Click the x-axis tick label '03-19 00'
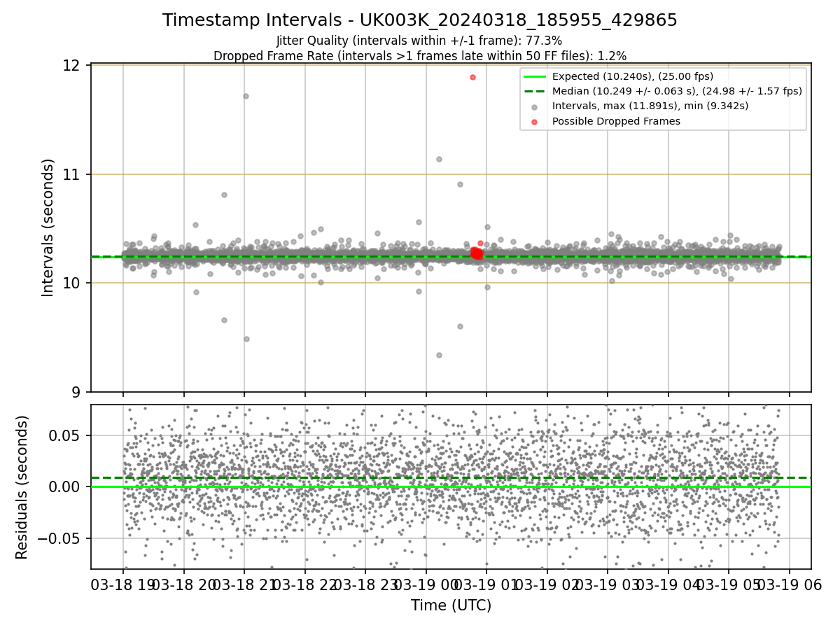This screenshot has width=840, height=630. tap(426, 584)
